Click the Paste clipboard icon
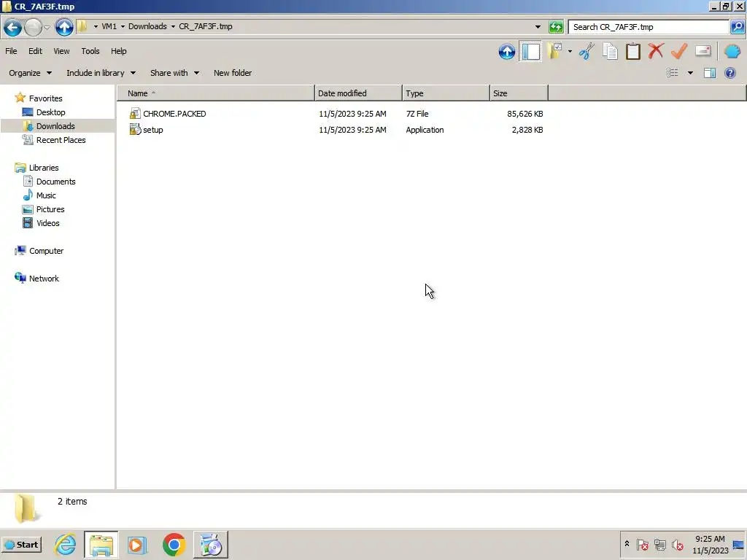Viewport: 747px width, 560px height. [x=633, y=51]
